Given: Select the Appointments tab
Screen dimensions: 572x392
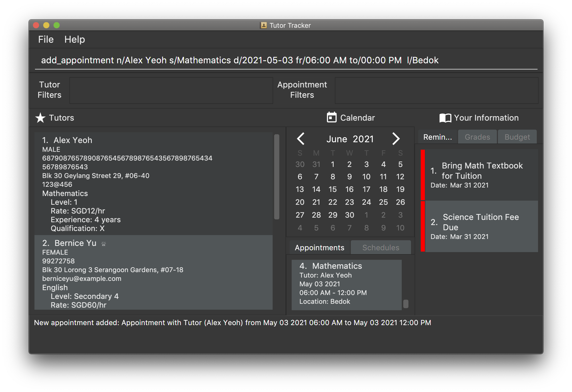Looking at the screenshot, I should 319,247.
